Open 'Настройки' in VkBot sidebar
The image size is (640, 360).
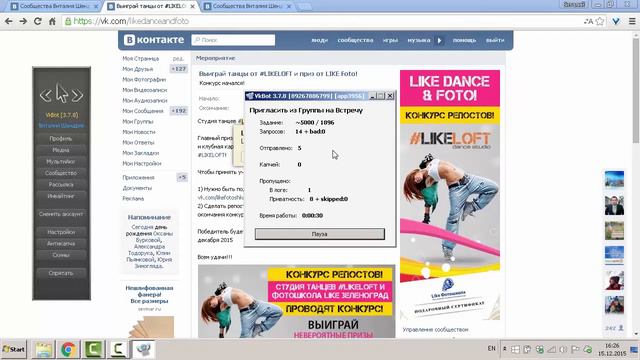[61, 232]
